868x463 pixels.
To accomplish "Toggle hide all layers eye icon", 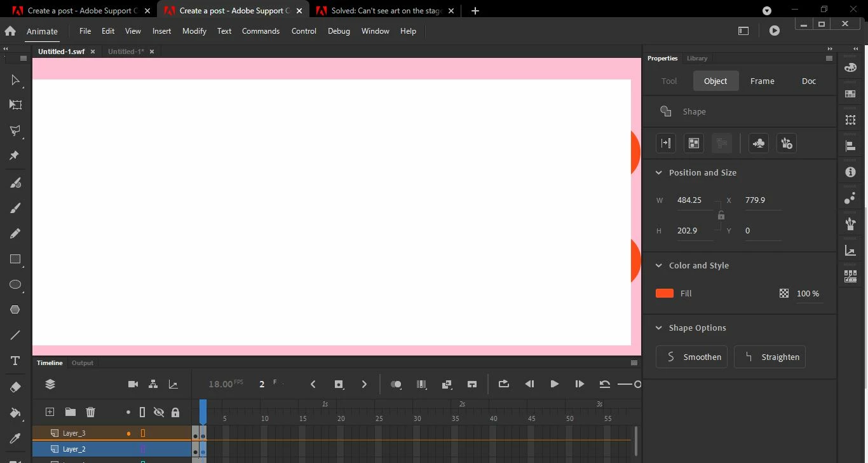I will tap(159, 412).
